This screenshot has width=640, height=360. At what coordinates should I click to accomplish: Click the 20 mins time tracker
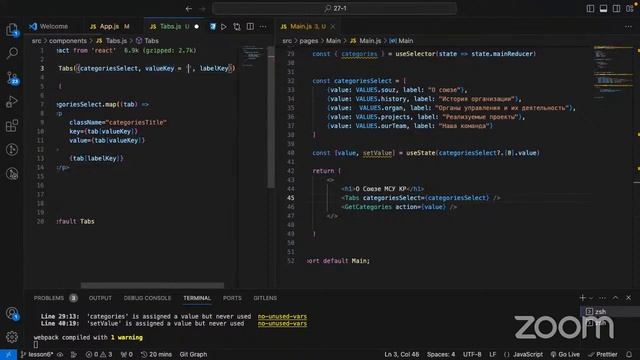click(156, 354)
